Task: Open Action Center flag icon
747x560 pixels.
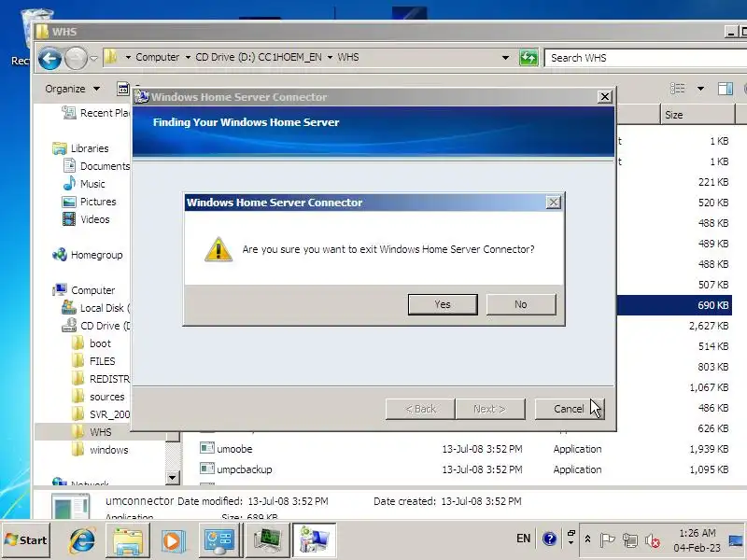Action: click(x=606, y=540)
